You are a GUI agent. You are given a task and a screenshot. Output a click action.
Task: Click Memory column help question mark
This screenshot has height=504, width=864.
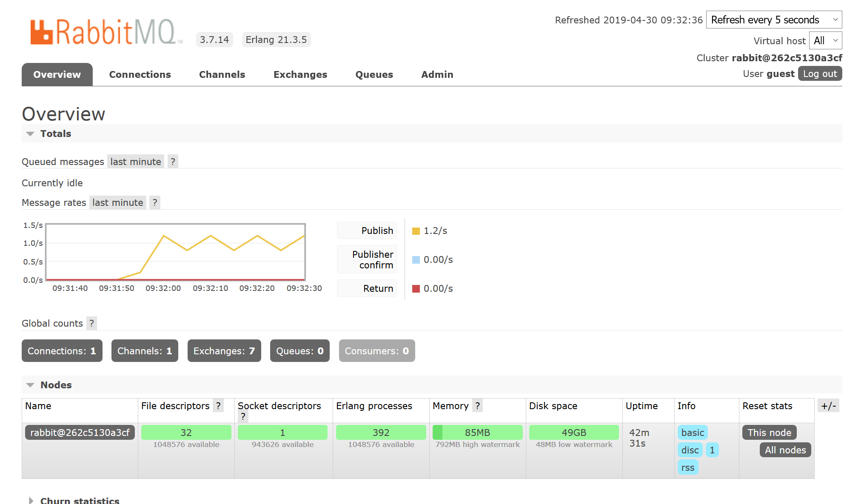click(477, 406)
